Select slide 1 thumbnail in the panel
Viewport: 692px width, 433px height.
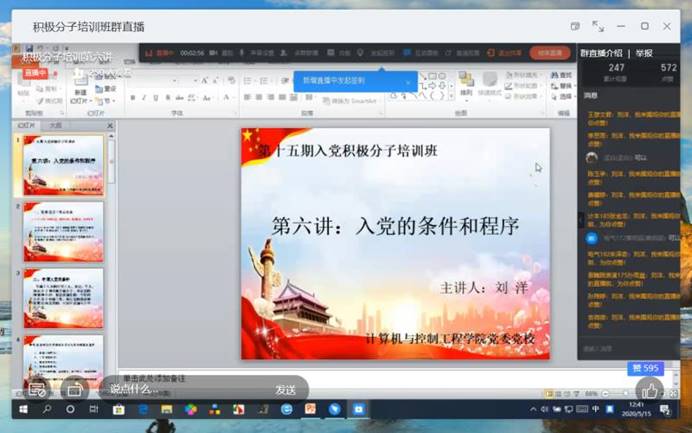tap(64, 166)
